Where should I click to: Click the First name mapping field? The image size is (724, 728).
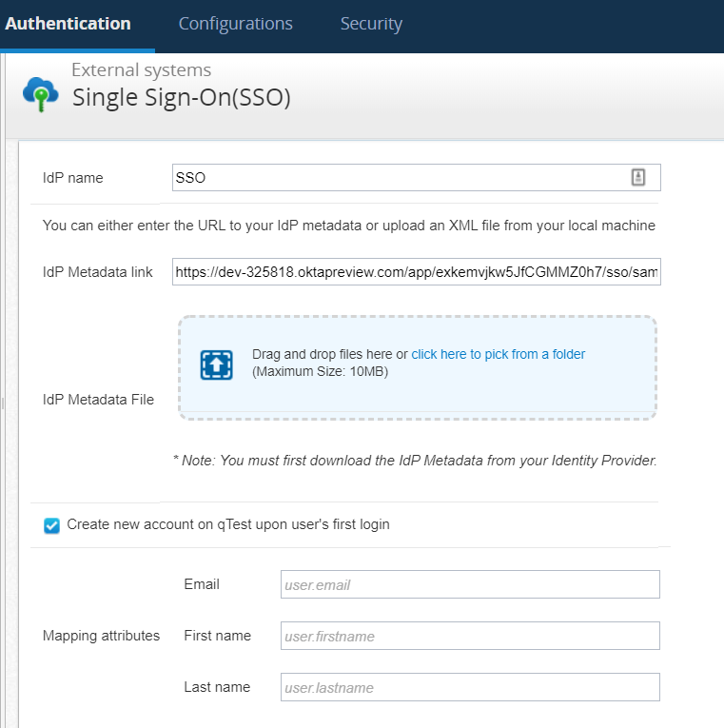(x=470, y=636)
